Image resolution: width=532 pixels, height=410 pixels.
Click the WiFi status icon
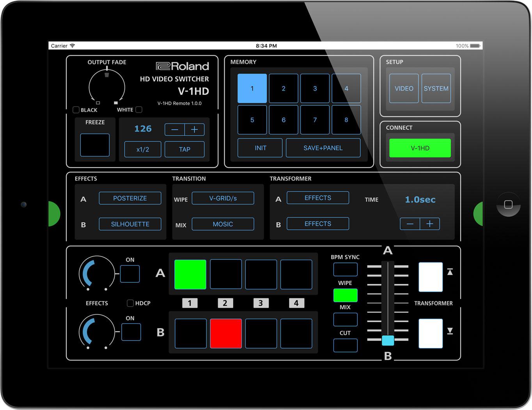(72, 46)
